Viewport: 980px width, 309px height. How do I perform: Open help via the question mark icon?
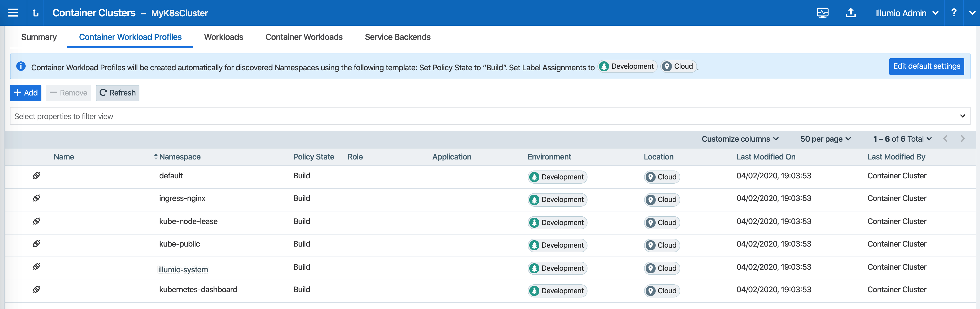[954, 13]
